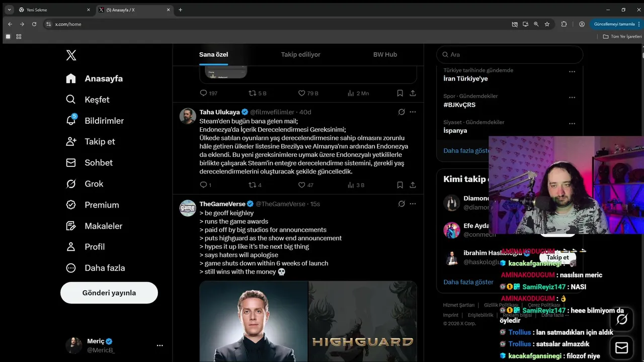Switch to Takip ediyor tab
This screenshot has width=644, height=362.
click(300, 54)
